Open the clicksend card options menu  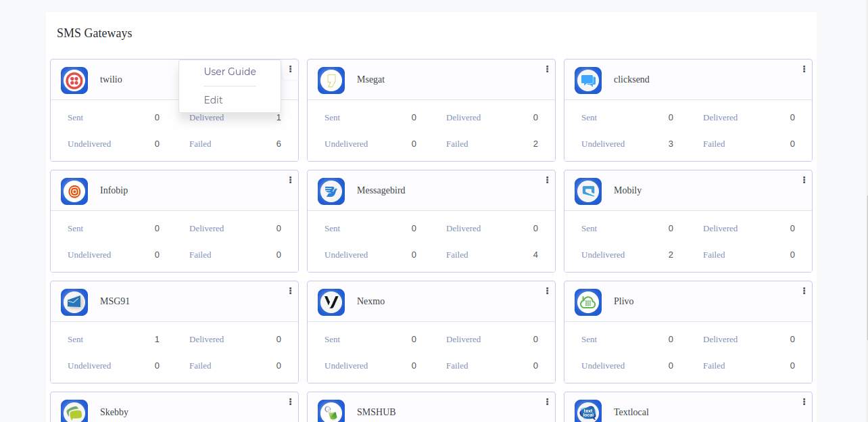[x=804, y=69]
